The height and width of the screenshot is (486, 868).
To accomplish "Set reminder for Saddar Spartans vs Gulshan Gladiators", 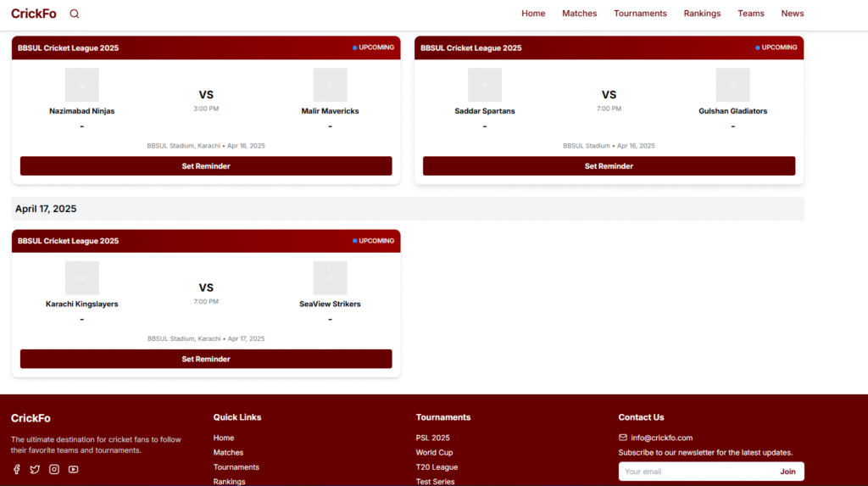I will pos(609,166).
